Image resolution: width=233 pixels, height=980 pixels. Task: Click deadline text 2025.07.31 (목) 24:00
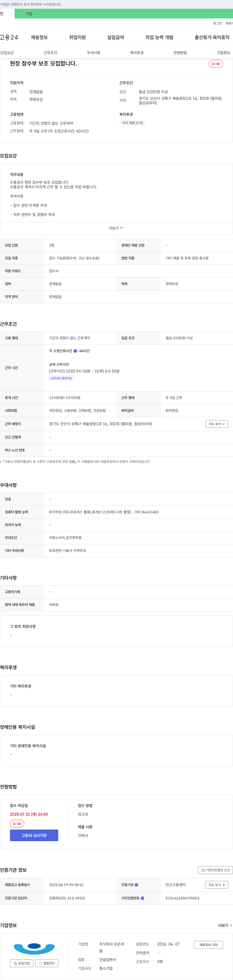[29, 814]
